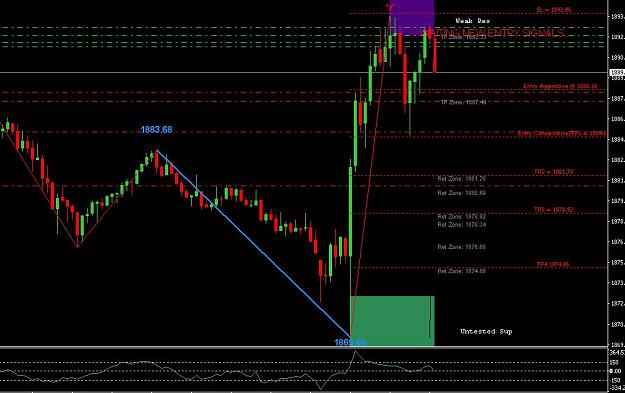The width and height of the screenshot is (625, 393).
Task: Select the SL = 1893 stop loss label
Action: [x=554, y=10]
